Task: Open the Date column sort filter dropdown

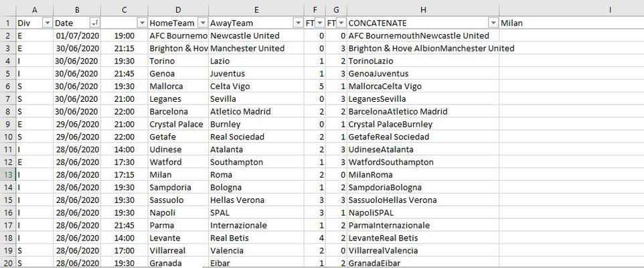Action: point(95,23)
